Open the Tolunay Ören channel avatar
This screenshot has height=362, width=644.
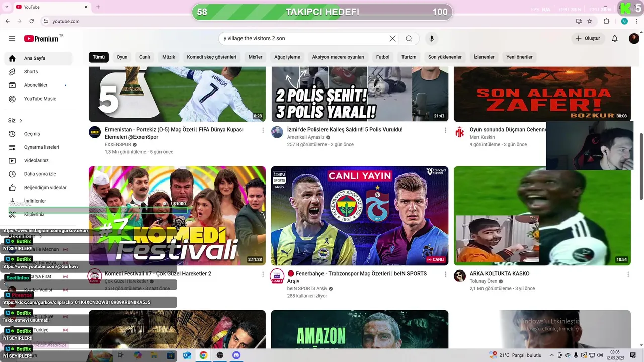pyautogui.click(x=460, y=276)
